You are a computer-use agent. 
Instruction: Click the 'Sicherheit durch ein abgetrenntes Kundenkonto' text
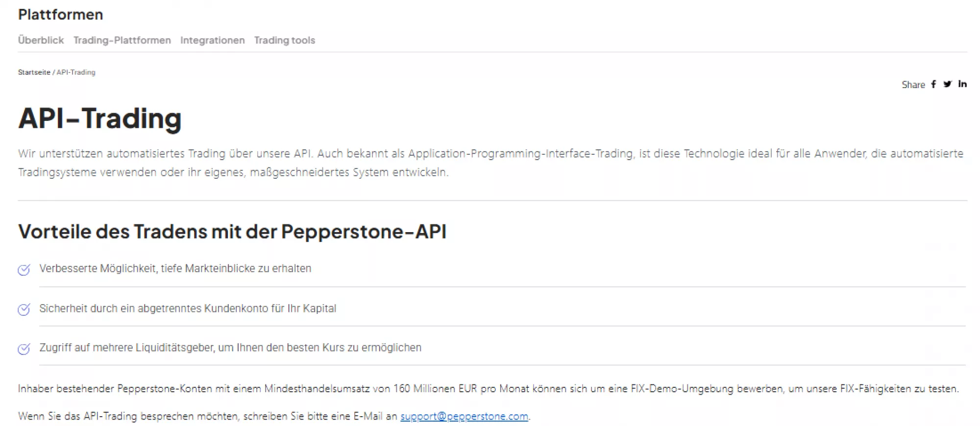188,308
